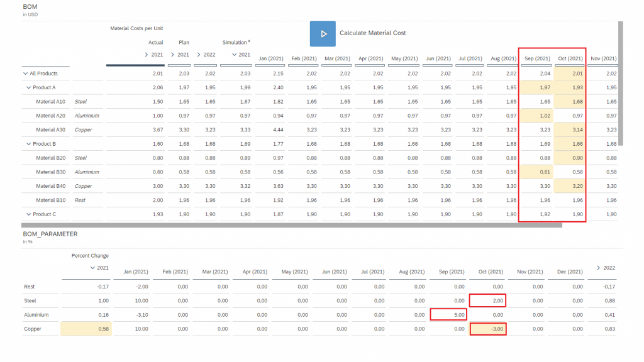Click the Material B20 Oct (2021) cell 0,90
The height and width of the screenshot is (362, 644).
[569, 158]
